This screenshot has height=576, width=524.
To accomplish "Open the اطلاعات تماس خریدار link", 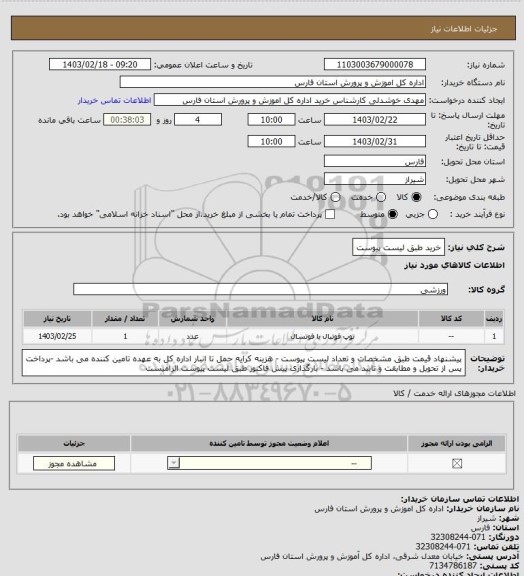I will point(114,100).
